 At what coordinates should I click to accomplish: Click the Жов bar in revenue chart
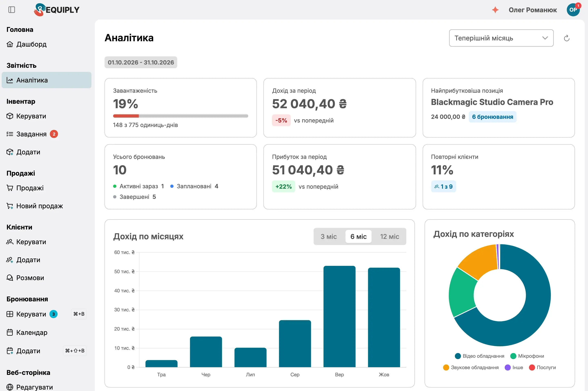click(384, 317)
